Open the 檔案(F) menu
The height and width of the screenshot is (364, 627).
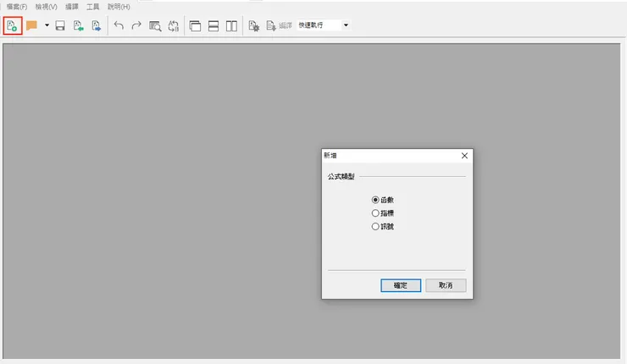pyautogui.click(x=17, y=7)
